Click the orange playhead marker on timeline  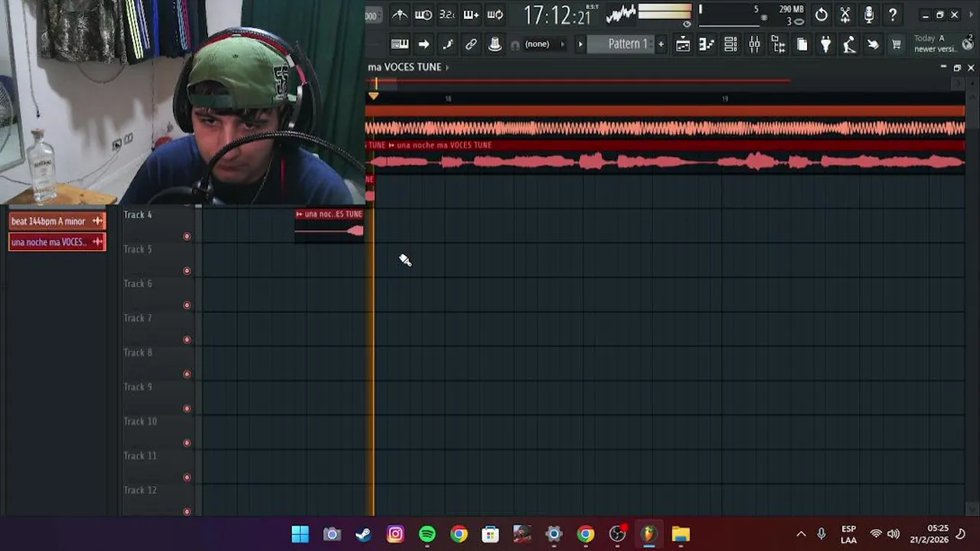(374, 96)
